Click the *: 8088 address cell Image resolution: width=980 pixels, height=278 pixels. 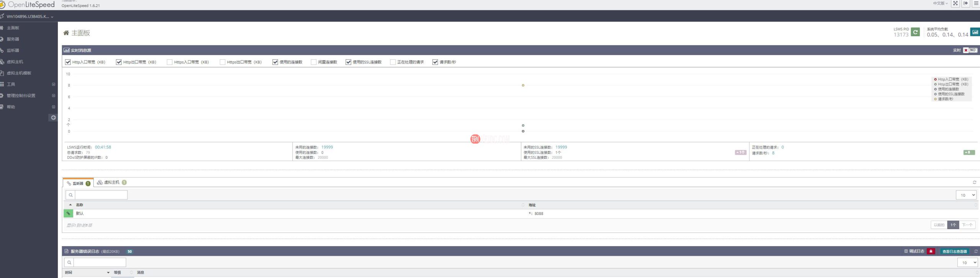pyautogui.click(x=536, y=214)
